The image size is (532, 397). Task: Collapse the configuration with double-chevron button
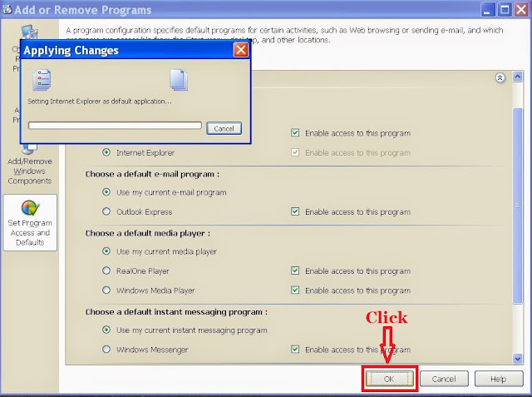pyautogui.click(x=500, y=77)
